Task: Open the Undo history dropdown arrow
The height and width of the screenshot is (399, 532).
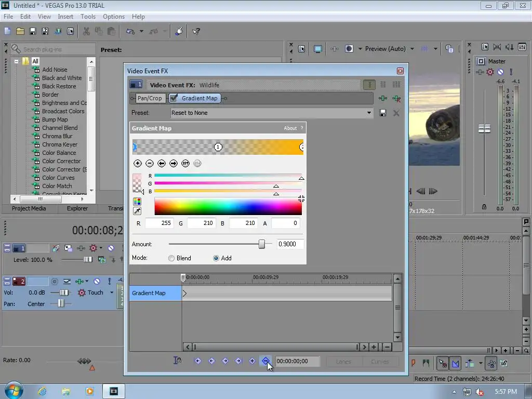Action: (141, 31)
